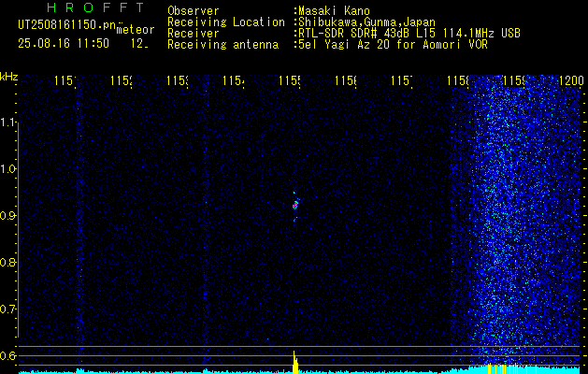This screenshot has height=374, width=588.
Task: Click the 0.8 kHz frequency axis label
Action: 7,262
